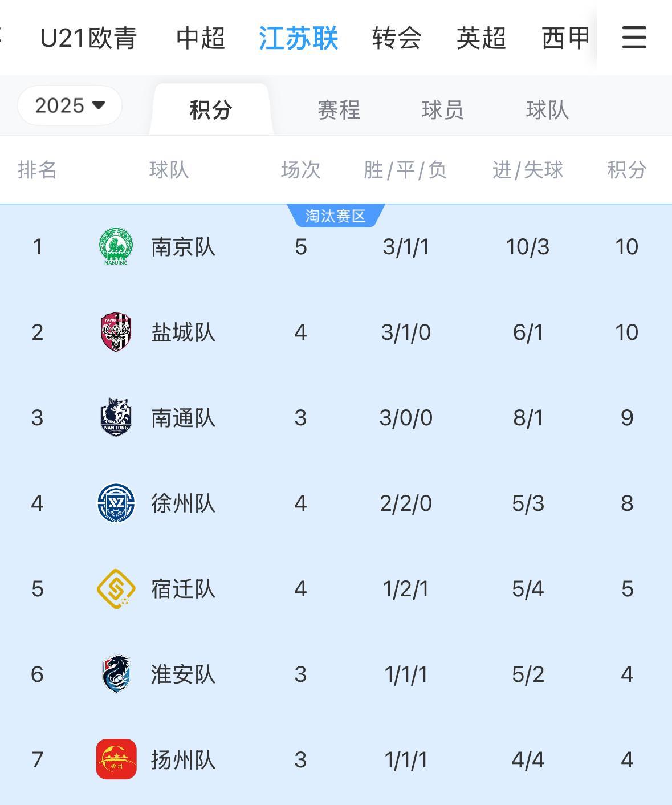
Task: Tap the Suqian yellow diamond logo
Action: coord(116,588)
